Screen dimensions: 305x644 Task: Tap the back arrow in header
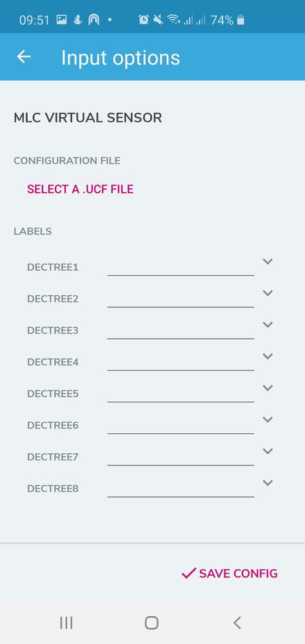[24, 57]
